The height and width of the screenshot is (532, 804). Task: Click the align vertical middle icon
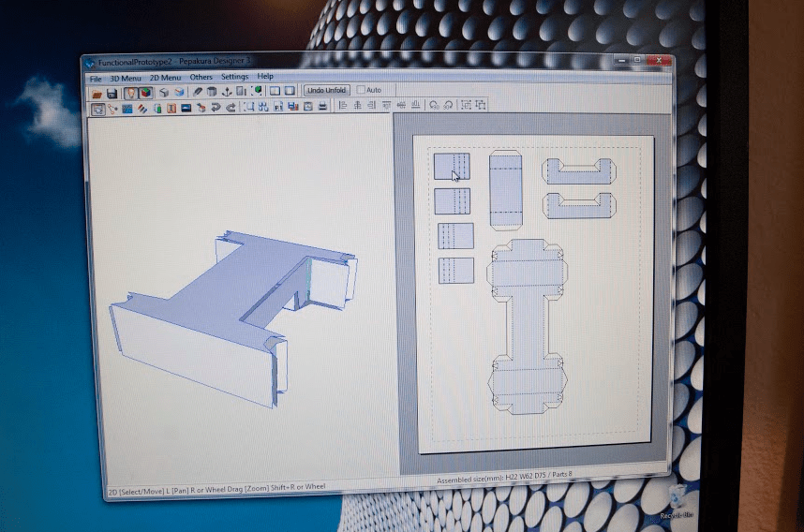pyautogui.click(x=401, y=105)
